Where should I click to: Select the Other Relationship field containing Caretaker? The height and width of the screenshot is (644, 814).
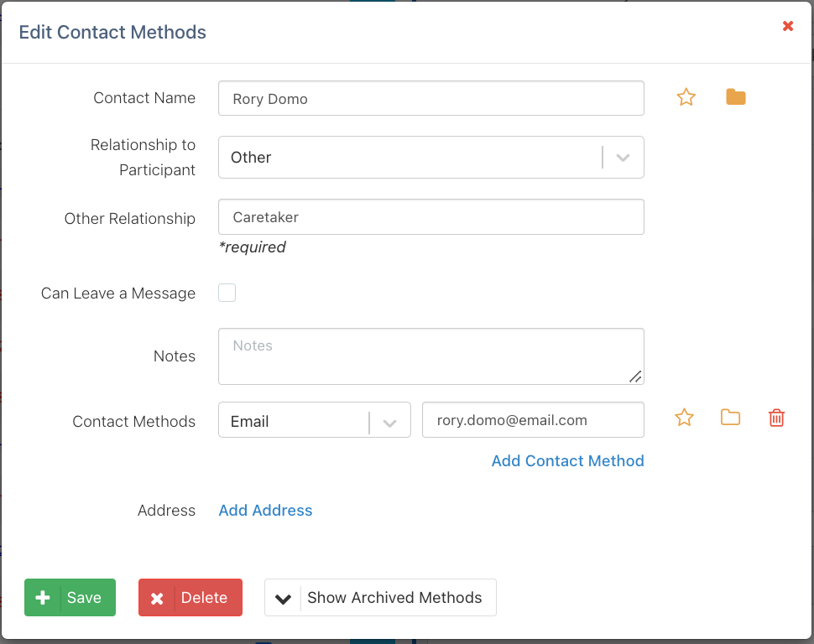(430, 217)
